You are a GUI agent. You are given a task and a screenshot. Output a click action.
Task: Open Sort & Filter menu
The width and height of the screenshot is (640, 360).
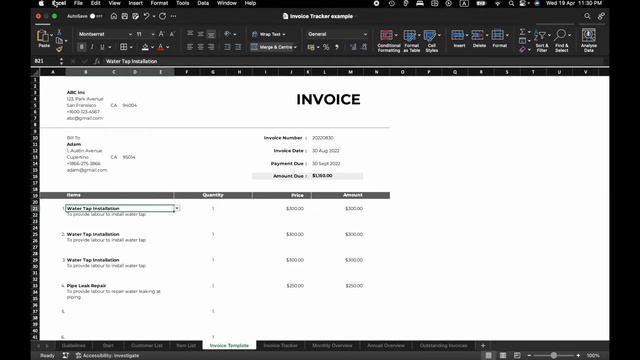point(542,41)
